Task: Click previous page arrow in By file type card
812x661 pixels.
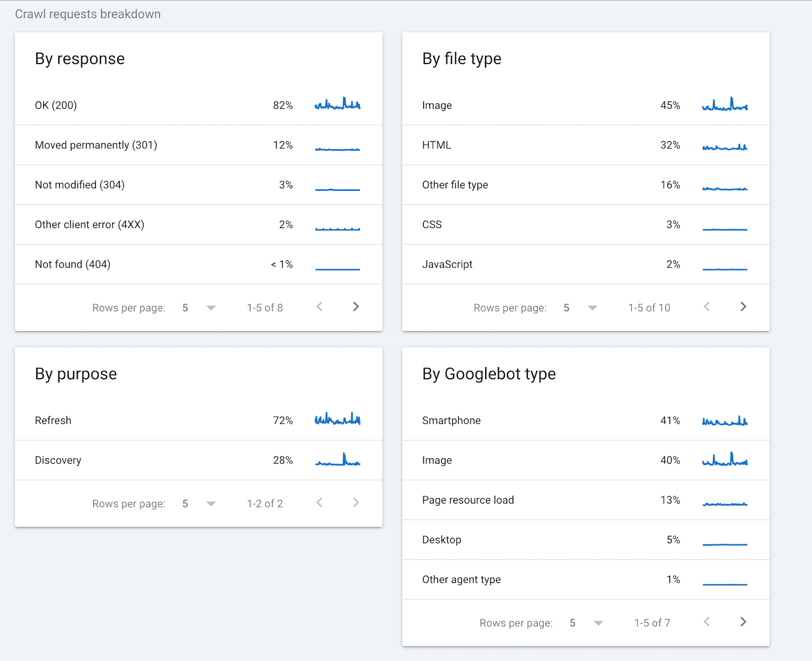Action: [706, 307]
